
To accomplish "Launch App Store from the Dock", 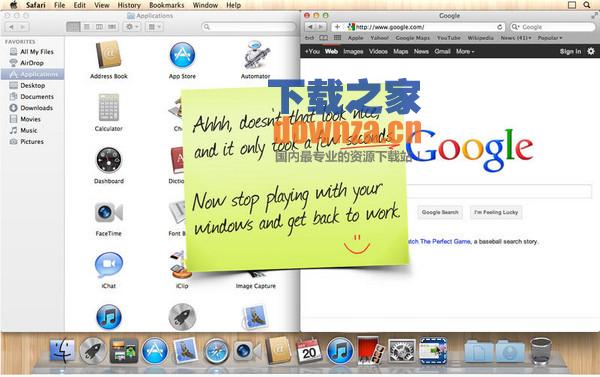I will [x=155, y=351].
